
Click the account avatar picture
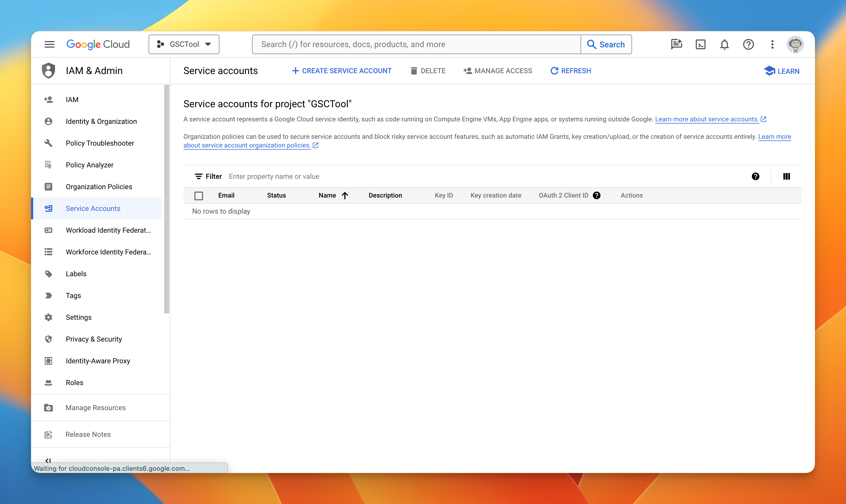coord(795,44)
